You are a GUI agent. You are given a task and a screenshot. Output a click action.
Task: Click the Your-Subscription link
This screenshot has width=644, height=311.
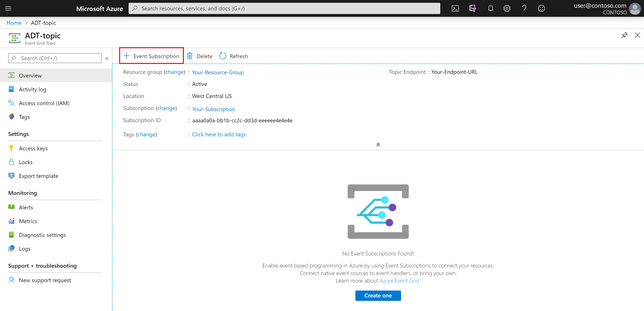[x=214, y=109]
